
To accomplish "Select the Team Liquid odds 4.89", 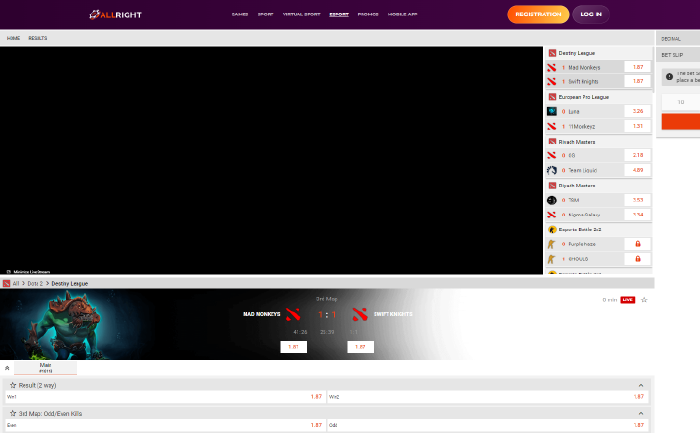I will click(x=638, y=170).
